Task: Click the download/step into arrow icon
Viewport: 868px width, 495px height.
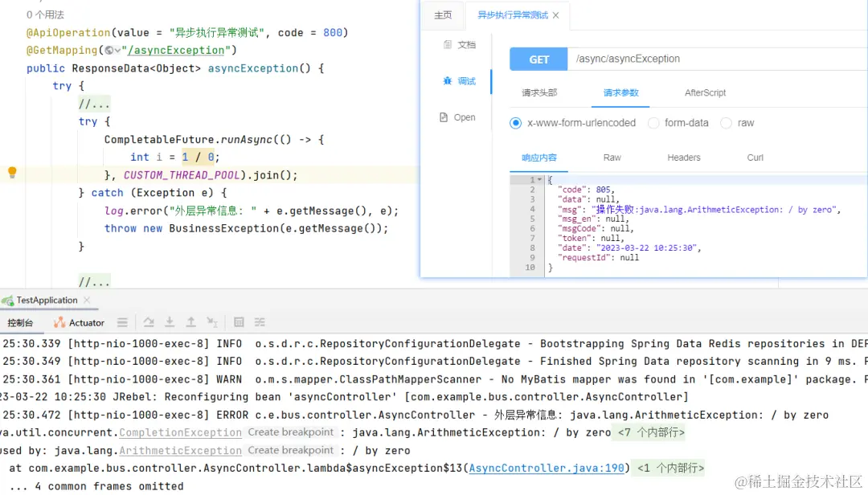Action: [170, 322]
